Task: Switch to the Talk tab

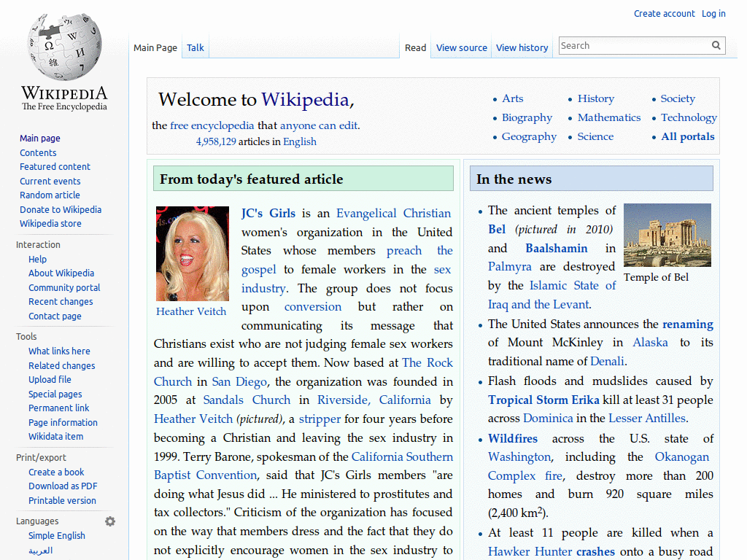Action: click(196, 47)
